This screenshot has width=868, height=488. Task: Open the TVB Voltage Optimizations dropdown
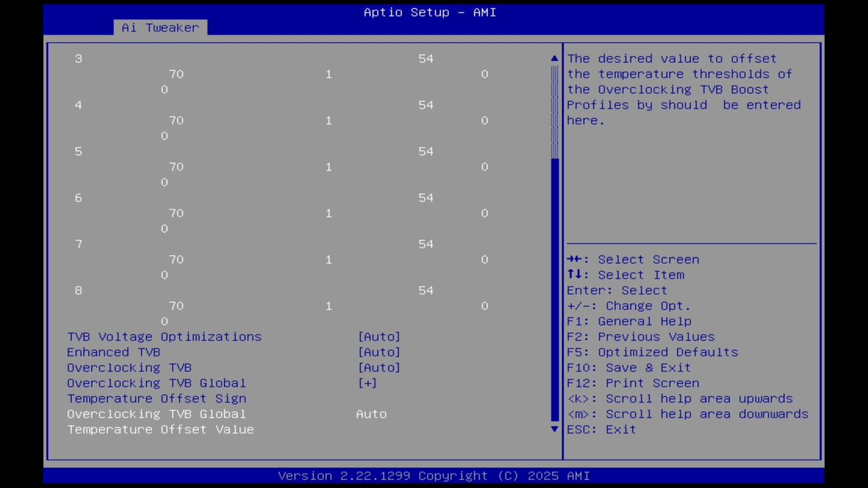pos(164,336)
